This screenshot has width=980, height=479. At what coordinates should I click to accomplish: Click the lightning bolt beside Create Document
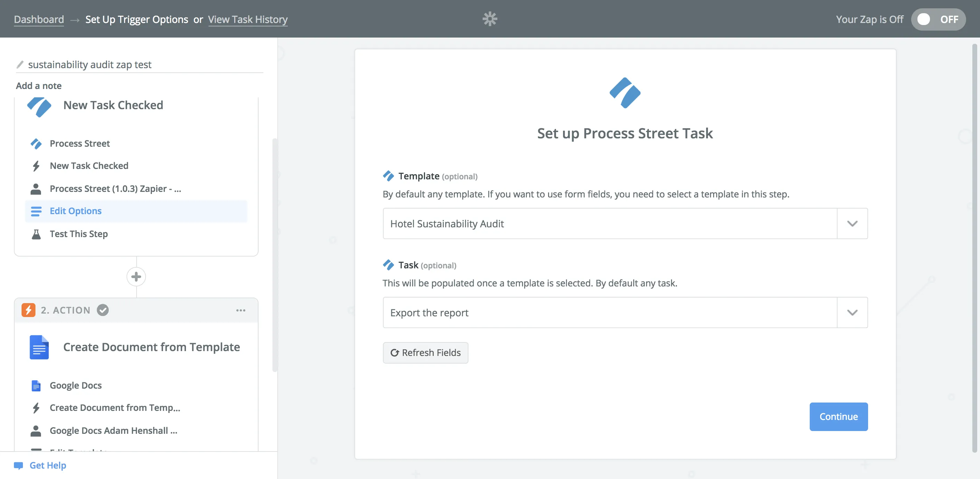tap(36, 408)
